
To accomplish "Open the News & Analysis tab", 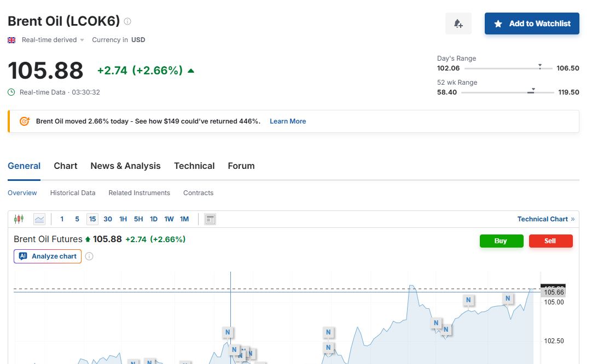I will (x=125, y=166).
